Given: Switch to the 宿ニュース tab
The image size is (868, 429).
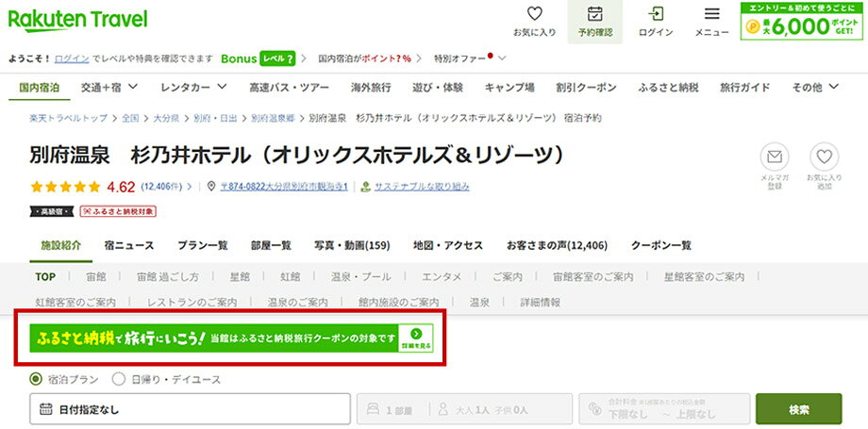Looking at the screenshot, I should [x=129, y=245].
